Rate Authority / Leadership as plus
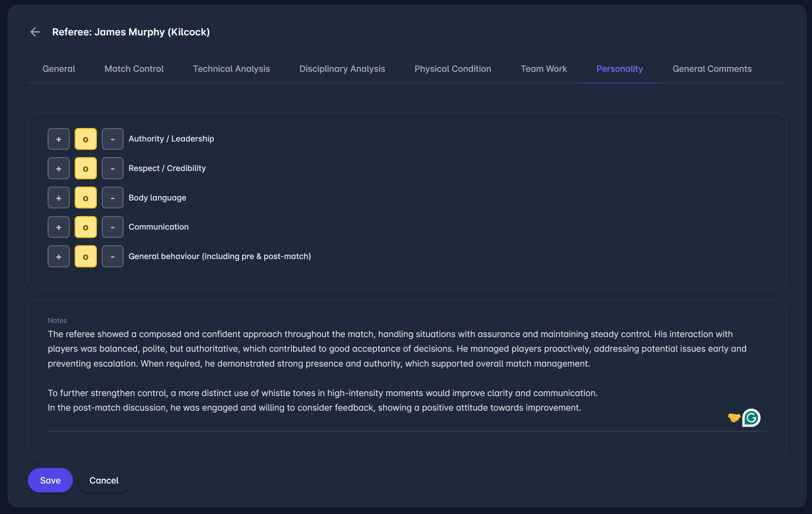 59,139
